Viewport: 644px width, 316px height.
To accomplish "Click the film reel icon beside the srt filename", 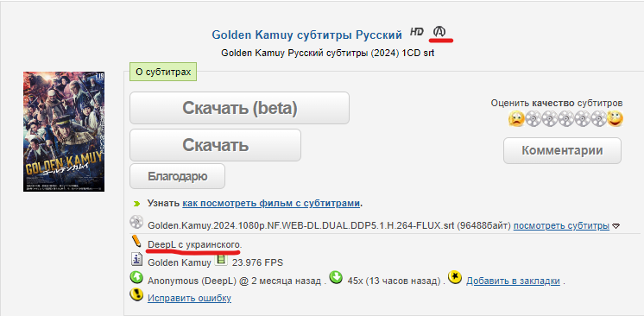I will (136, 222).
